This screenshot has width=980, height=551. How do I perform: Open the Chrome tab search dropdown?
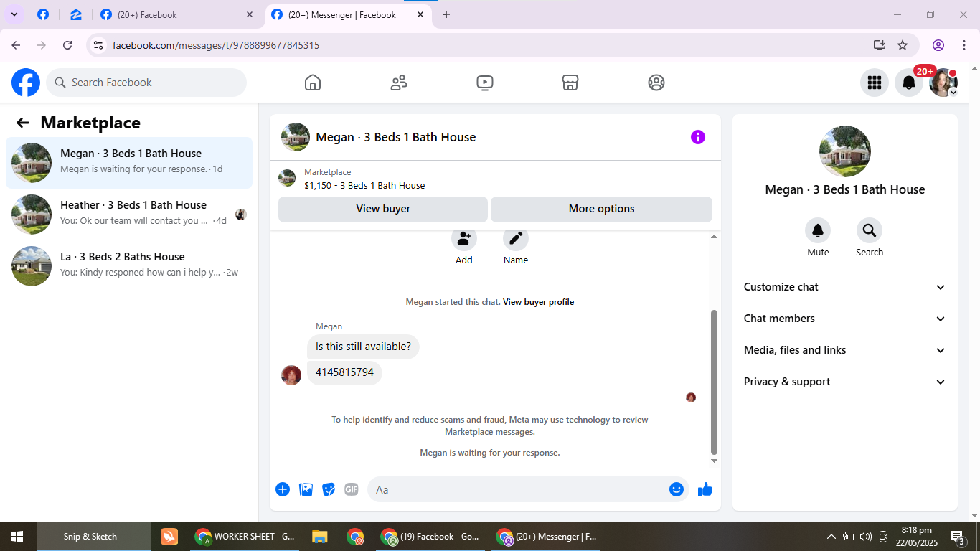coord(14,14)
